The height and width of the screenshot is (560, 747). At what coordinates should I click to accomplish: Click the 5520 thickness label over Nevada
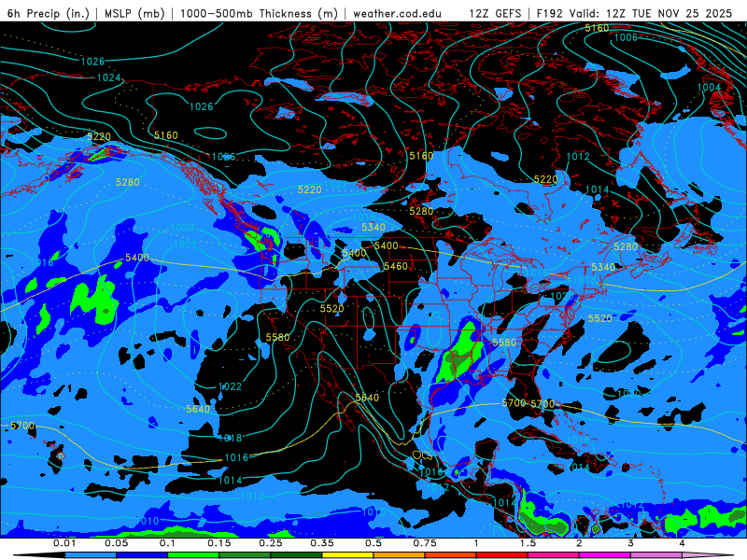point(332,309)
